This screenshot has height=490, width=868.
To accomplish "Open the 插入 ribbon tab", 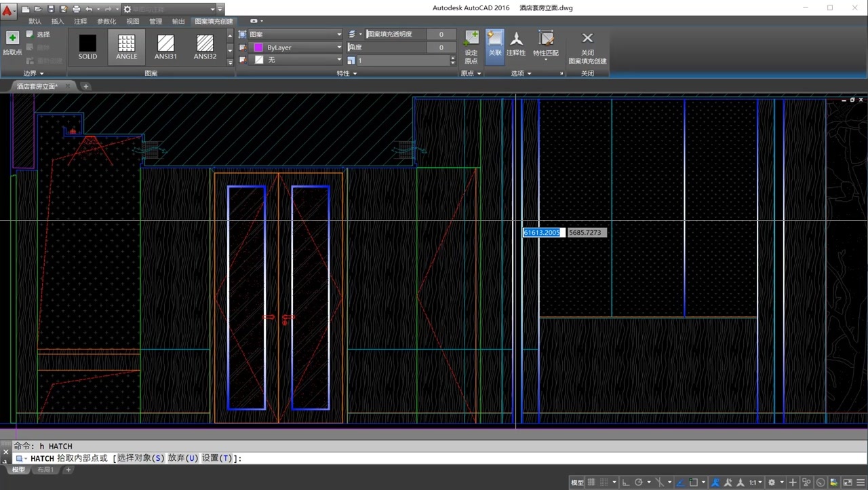I will coord(58,22).
